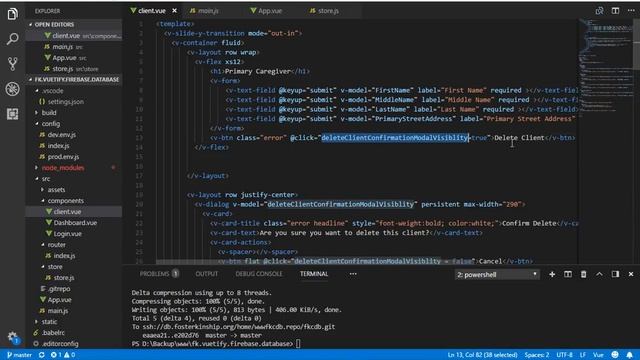This screenshot has height=360, width=640.
Task: Open the Source Control view
Action: [x=12, y=64]
